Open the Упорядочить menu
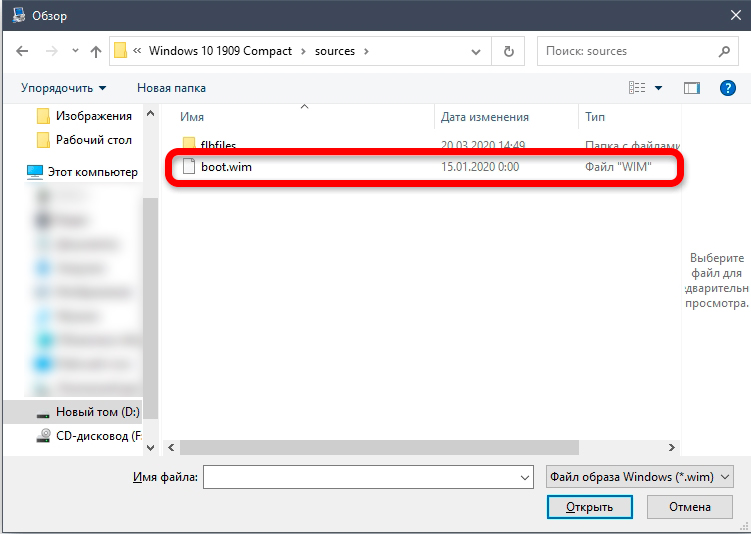This screenshot has height=534, width=751. point(63,88)
